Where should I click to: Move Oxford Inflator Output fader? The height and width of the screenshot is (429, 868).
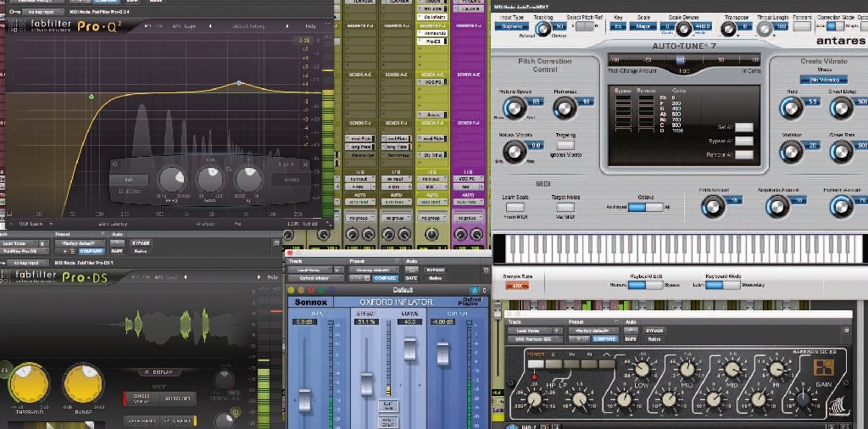(x=442, y=354)
